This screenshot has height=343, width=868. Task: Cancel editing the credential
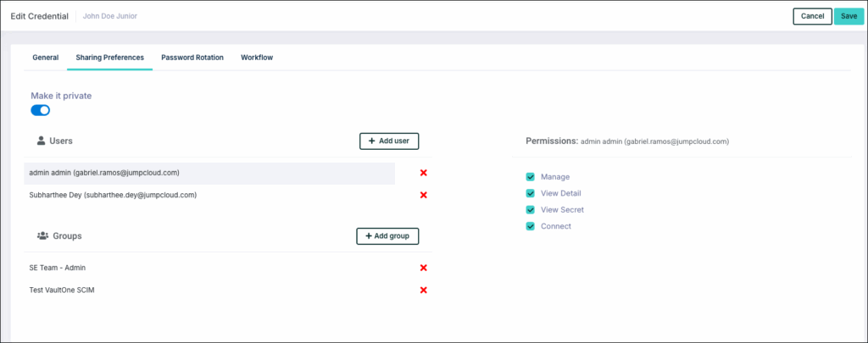click(812, 16)
